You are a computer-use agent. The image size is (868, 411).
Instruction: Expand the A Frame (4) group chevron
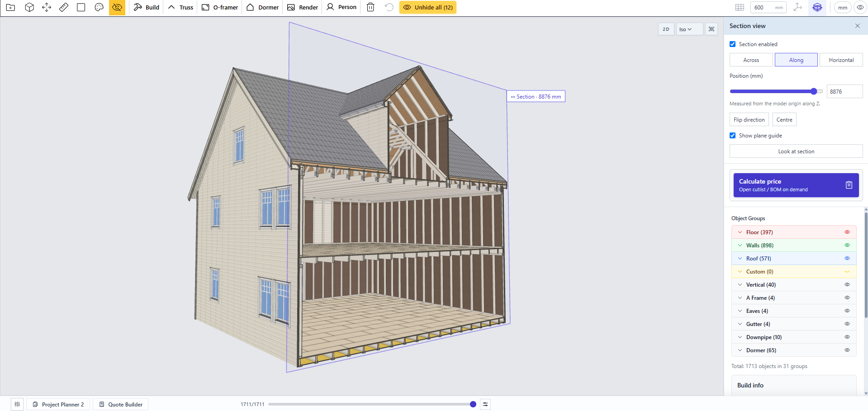[740, 298]
